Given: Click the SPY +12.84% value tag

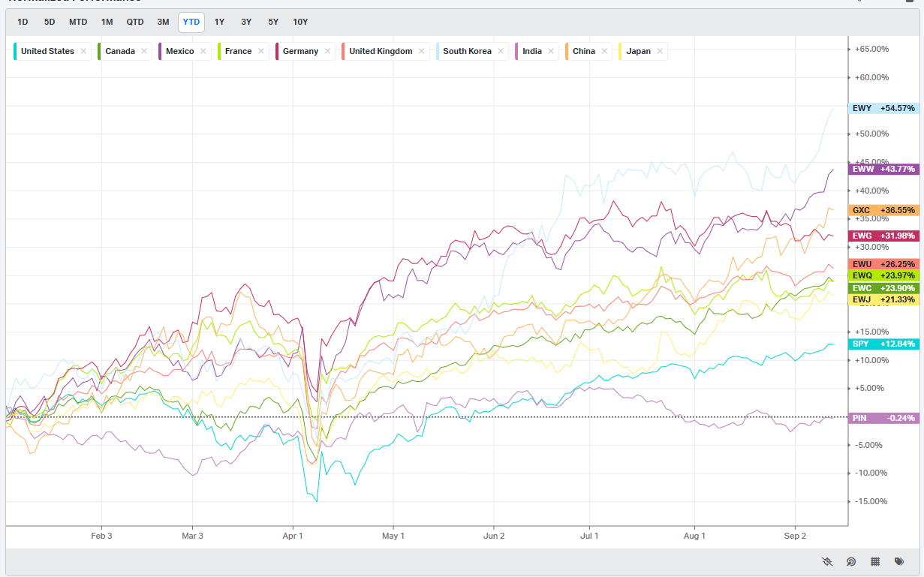Looking at the screenshot, I should [x=883, y=344].
